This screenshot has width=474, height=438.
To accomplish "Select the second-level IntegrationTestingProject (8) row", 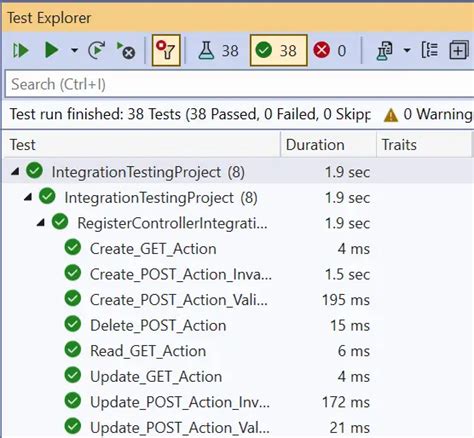I will coord(238,198).
